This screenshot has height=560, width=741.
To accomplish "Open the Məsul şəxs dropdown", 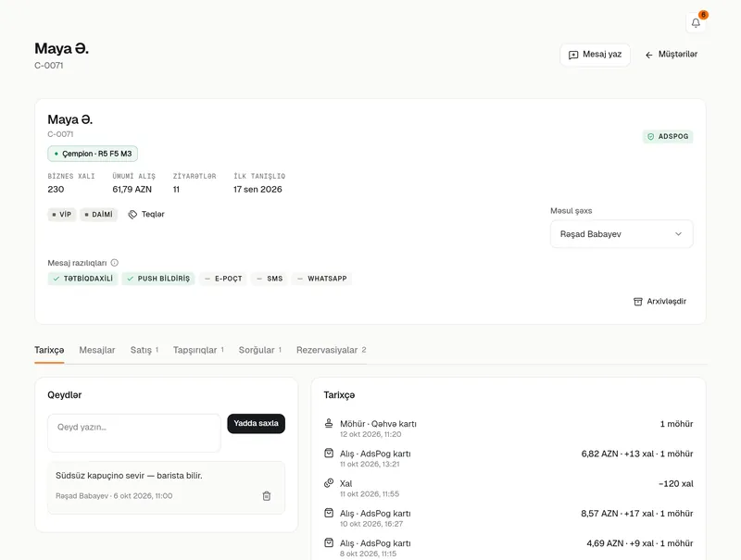I will click(x=622, y=234).
